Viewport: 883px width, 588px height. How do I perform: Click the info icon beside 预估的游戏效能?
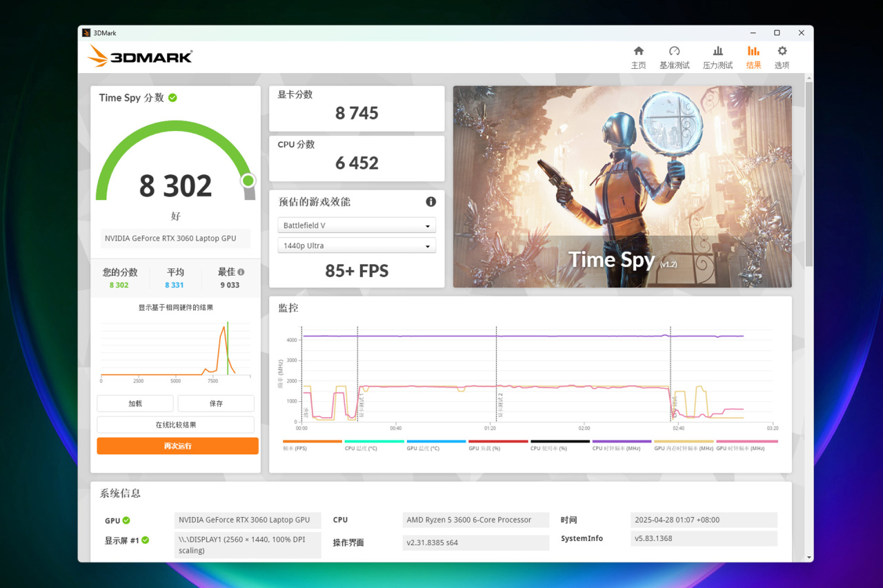[431, 202]
